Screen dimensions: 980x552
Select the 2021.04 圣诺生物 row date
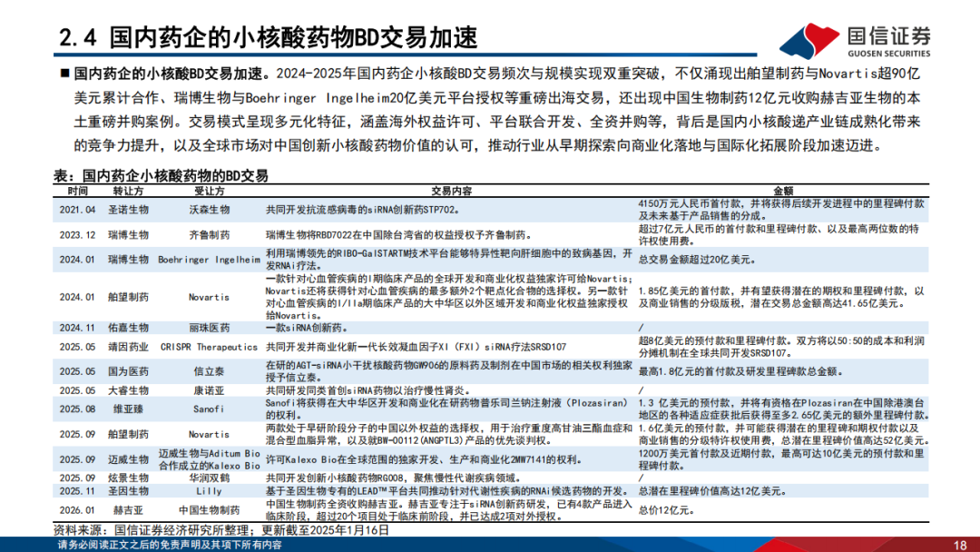tap(77, 210)
